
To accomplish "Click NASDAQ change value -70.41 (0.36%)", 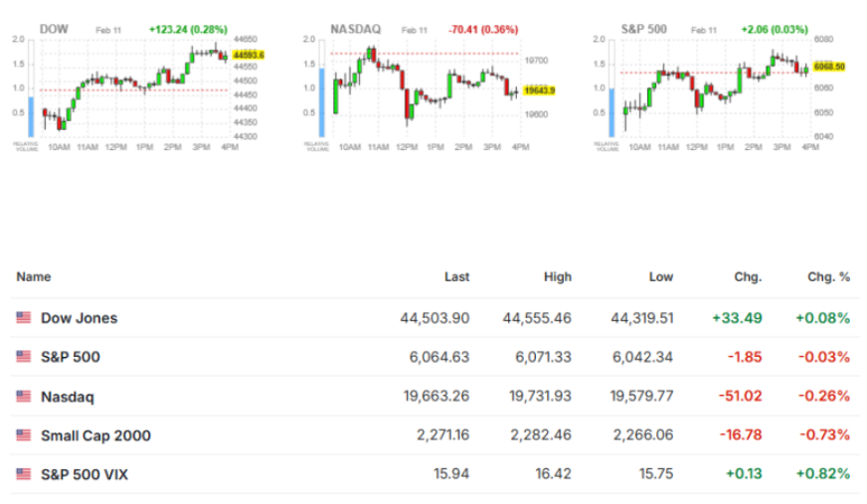I will click(482, 30).
